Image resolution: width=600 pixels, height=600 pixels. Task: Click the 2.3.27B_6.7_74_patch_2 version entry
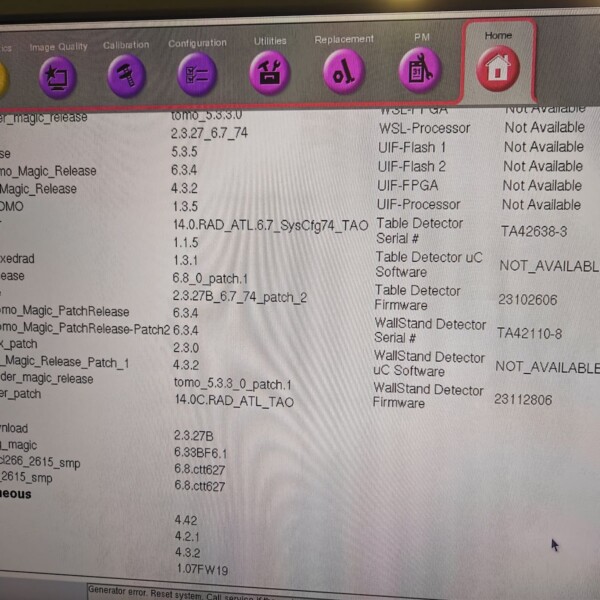click(x=239, y=297)
